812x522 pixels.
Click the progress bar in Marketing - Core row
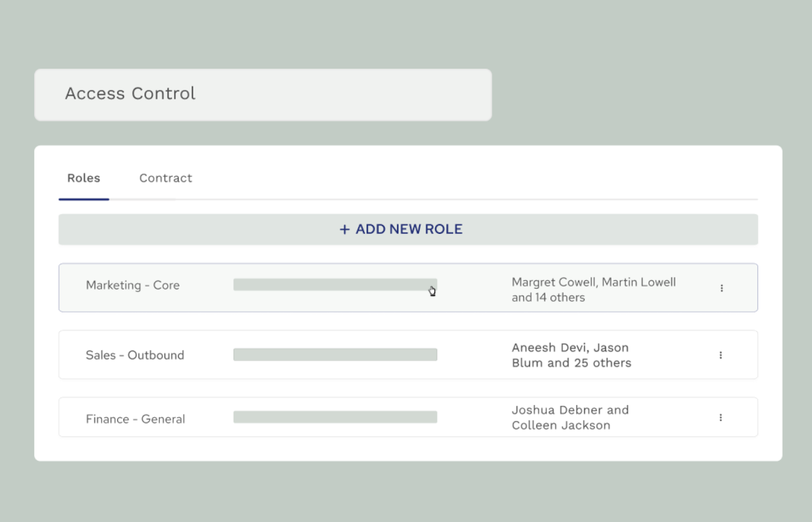pyautogui.click(x=335, y=285)
